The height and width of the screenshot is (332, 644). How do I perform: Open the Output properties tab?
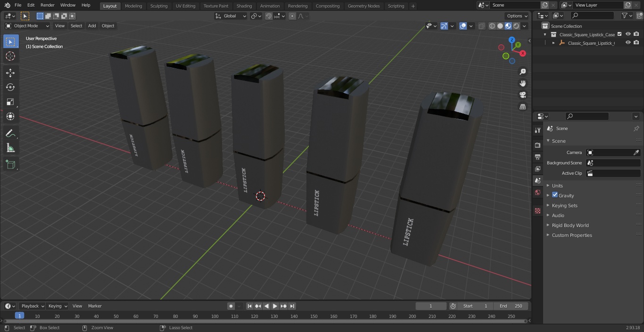[537, 157]
